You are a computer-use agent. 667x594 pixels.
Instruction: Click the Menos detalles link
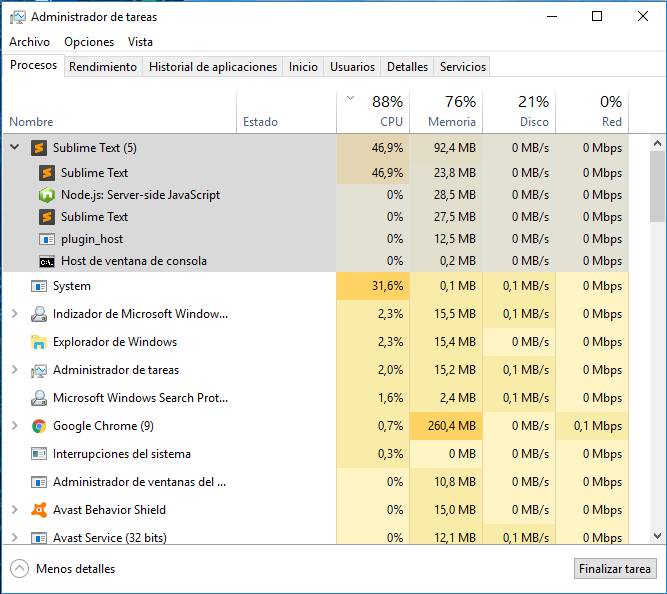click(x=75, y=569)
